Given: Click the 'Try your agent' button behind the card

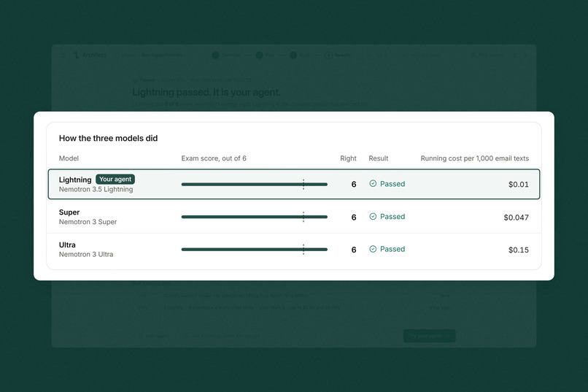Looking at the screenshot, I should tap(430, 336).
